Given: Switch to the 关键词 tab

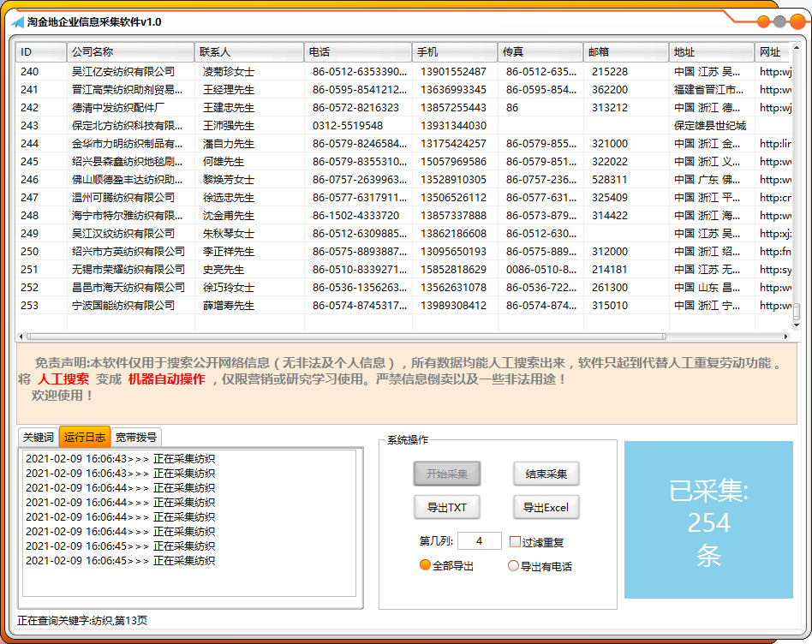Looking at the screenshot, I should pyautogui.click(x=39, y=438).
